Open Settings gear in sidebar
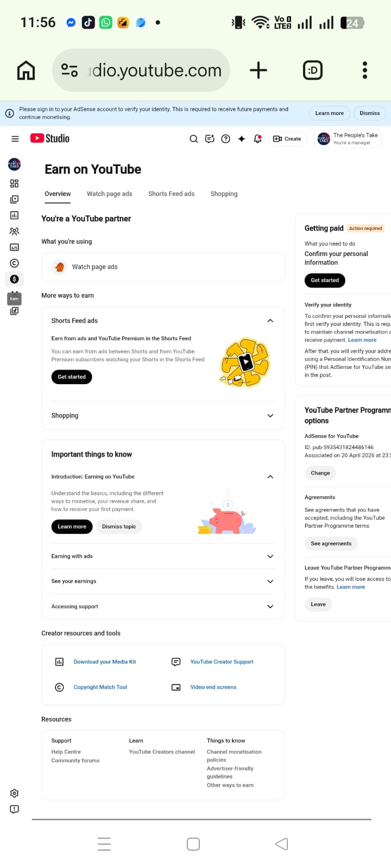The width and height of the screenshot is (391, 868). (x=15, y=793)
